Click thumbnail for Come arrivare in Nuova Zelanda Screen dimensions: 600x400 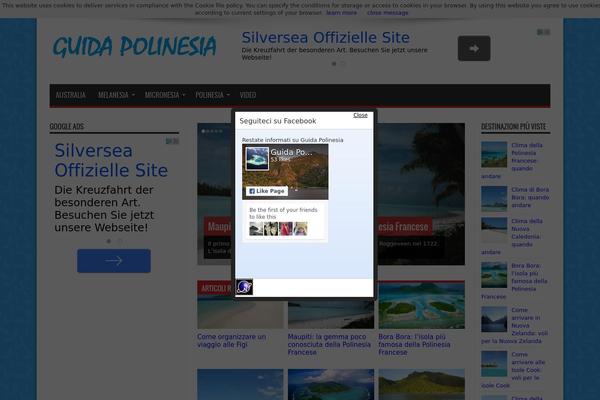click(x=494, y=319)
